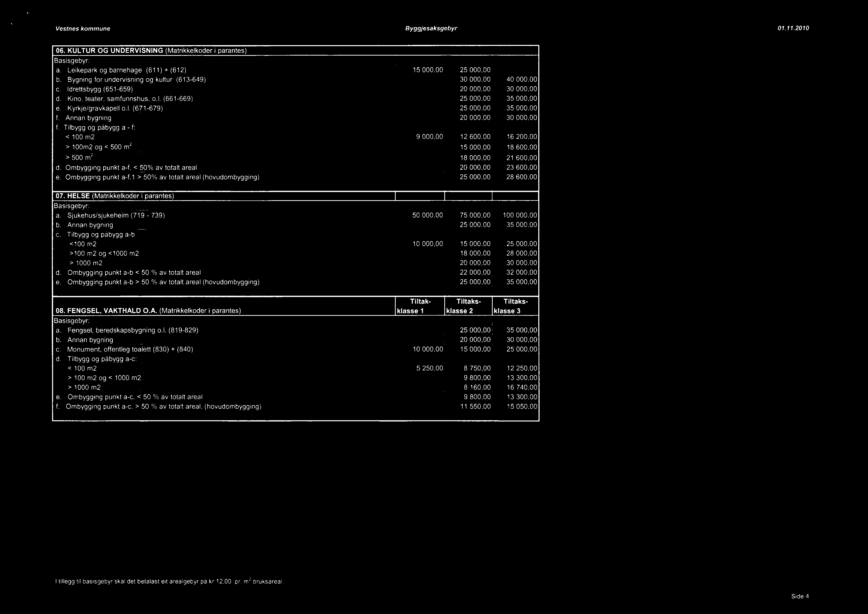Click value '21 600,00'
The image size is (868, 614).
(x=522, y=158)
